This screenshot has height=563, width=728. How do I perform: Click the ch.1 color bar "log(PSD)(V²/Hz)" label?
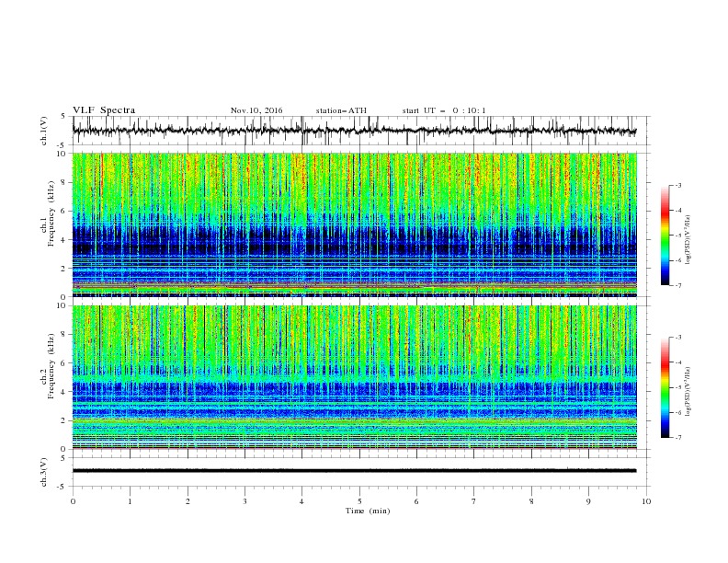[688, 240]
